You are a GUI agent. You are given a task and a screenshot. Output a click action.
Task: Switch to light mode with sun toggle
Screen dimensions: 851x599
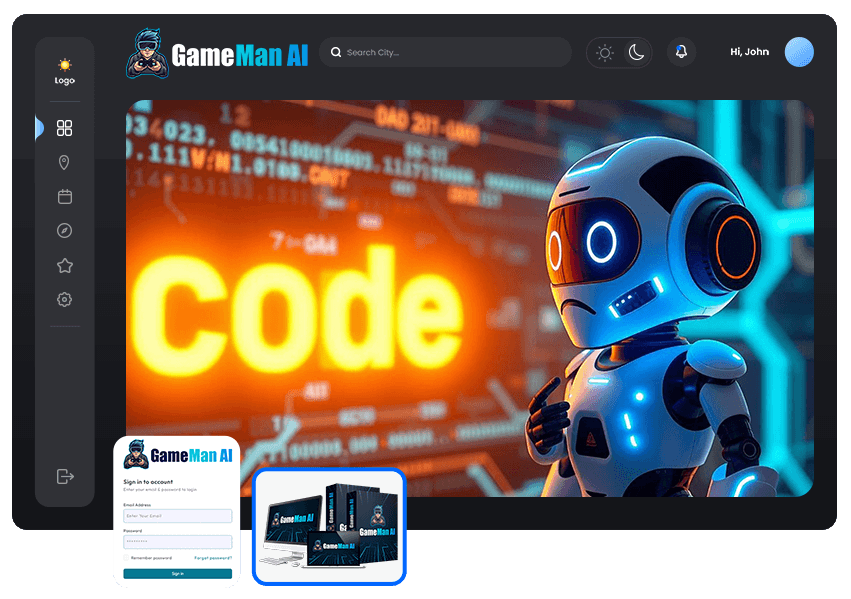(x=604, y=53)
